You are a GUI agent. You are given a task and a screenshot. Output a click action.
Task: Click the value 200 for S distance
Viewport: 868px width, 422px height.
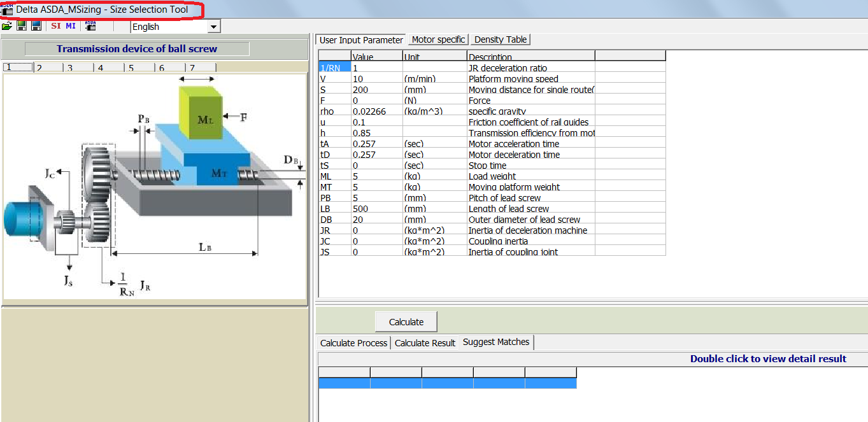(x=377, y=89)
